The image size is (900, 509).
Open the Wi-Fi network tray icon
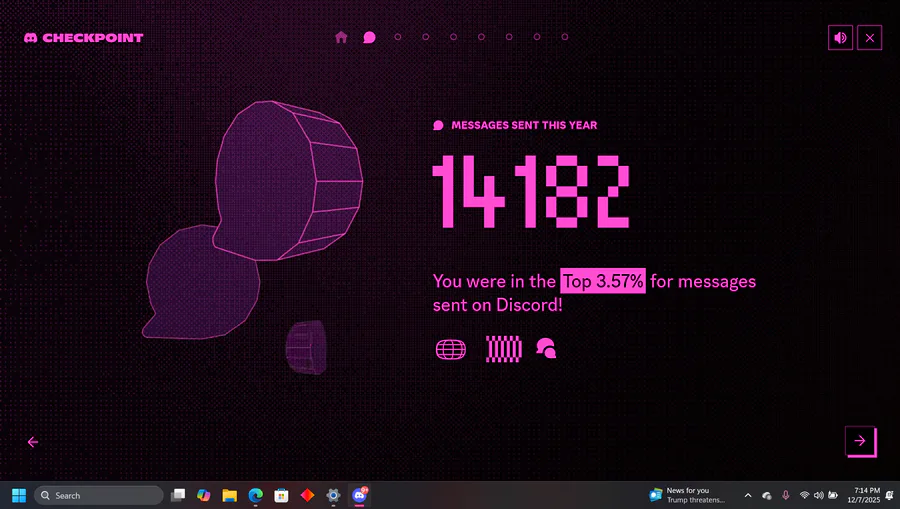(x=804, y=495)
